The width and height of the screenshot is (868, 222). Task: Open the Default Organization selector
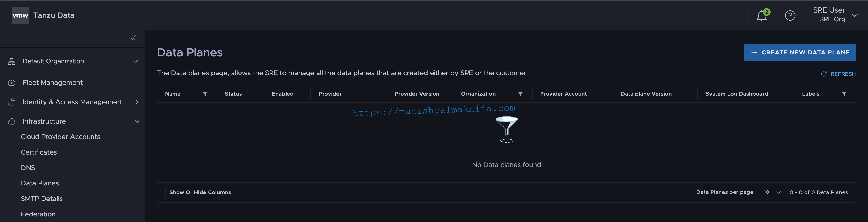(81, 61)
